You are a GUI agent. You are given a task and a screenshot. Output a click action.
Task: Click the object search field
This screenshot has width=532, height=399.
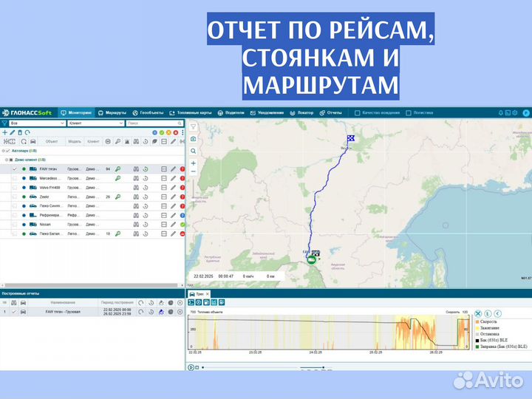[x=154, y=123]
